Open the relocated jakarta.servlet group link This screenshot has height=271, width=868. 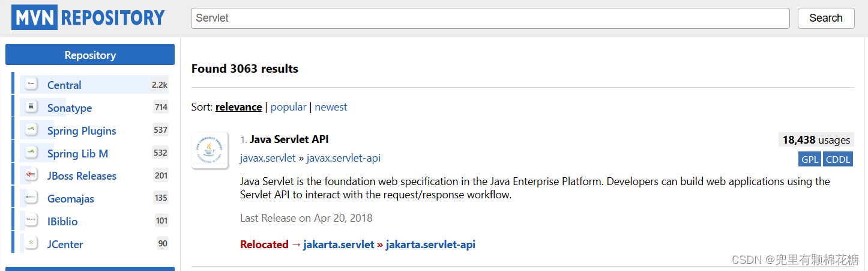pos(339,245)
